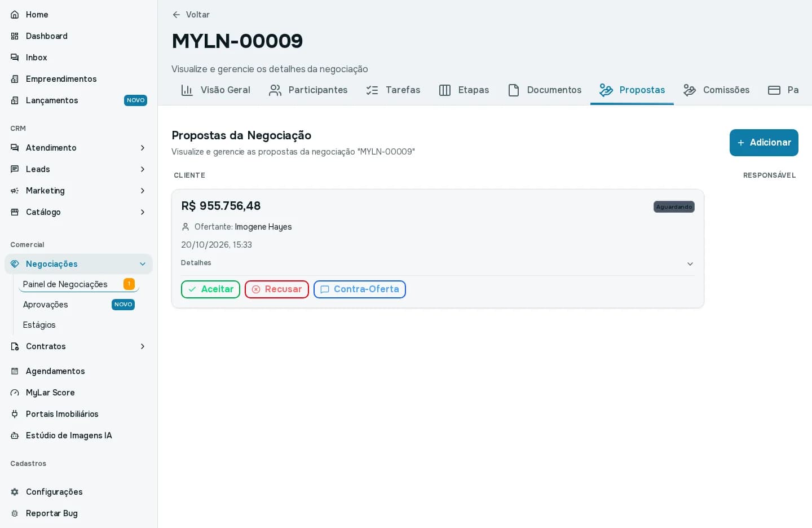Click the MyLar Score gauge icon
Viewport: 812px width, 528px height.
pyautogui.click(x=15, y=393)
